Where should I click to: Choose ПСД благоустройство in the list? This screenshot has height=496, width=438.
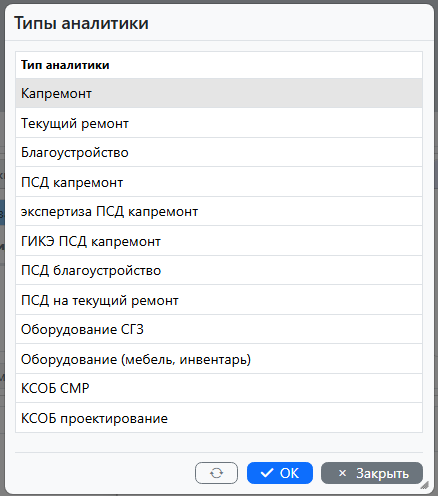click(219, 270)
